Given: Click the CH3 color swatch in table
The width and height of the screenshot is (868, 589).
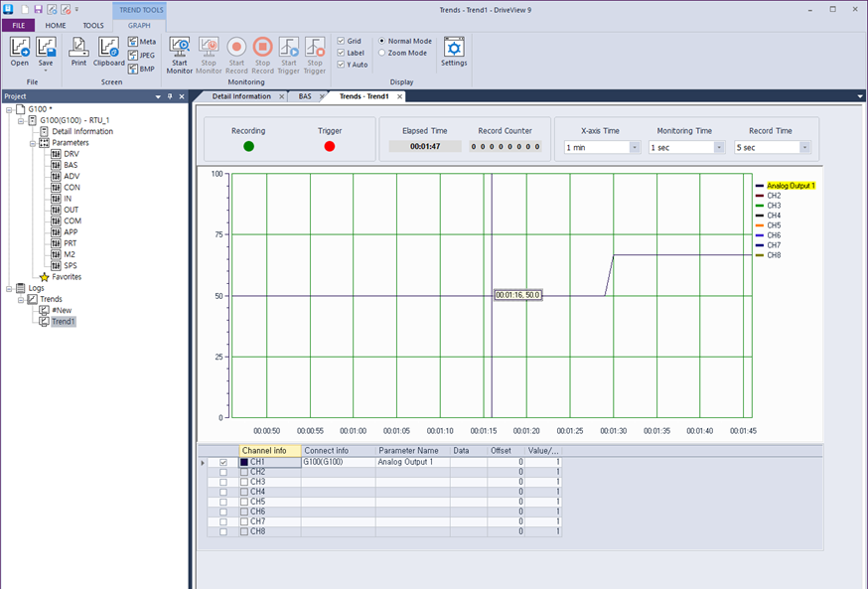Looking at the screenshot, I should tap(244, 482).
